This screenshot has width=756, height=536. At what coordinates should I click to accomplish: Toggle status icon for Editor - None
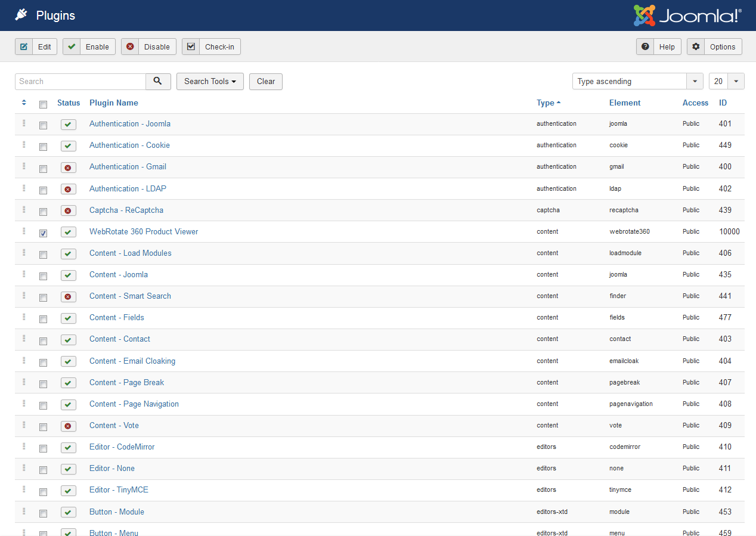click(69, 469)
